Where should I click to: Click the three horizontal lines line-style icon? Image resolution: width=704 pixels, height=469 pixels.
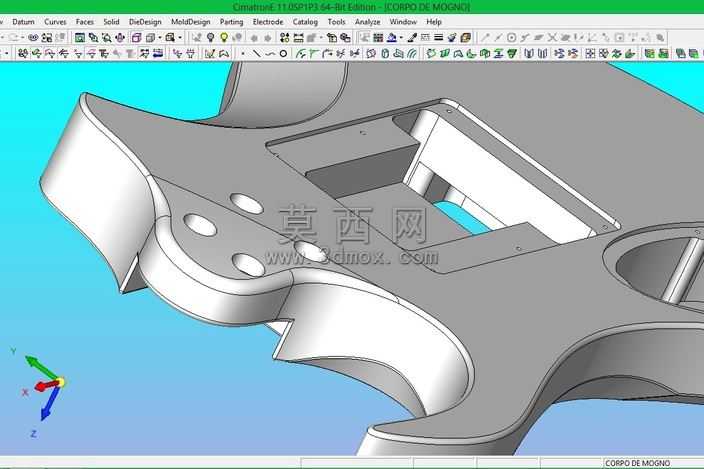(439, 38)
